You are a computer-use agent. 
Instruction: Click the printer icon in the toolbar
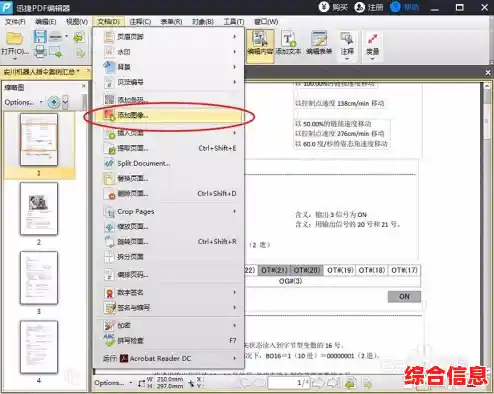coord(40,51)
